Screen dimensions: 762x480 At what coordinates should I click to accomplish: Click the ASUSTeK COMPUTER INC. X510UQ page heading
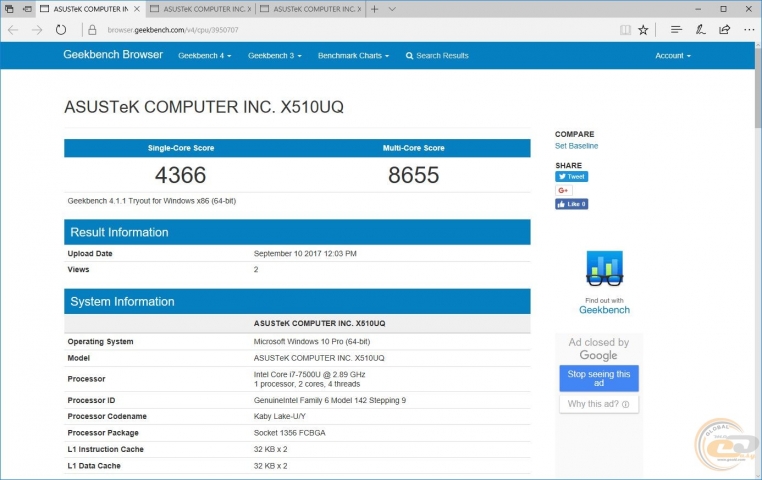[204, 107]
